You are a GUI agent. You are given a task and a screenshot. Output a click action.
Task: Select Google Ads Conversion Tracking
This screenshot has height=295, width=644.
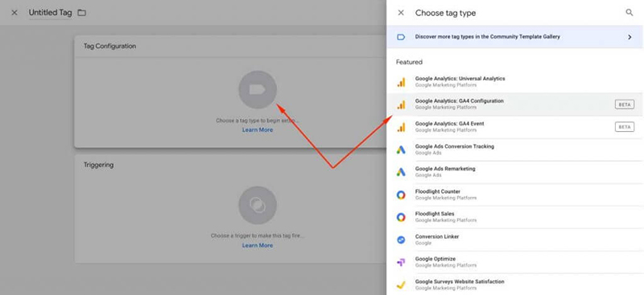click(x=515, y=150)
